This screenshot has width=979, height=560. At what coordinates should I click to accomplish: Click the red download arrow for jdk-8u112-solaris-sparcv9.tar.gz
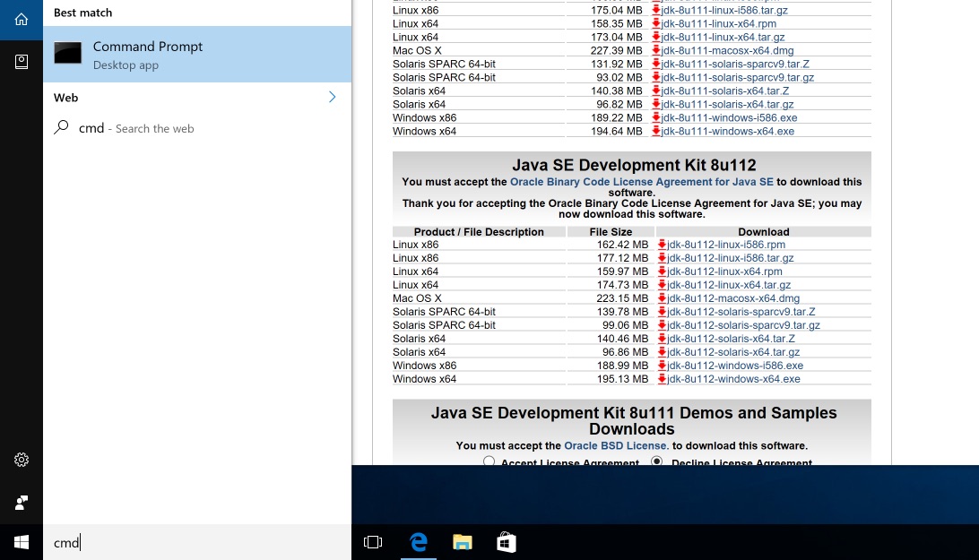(x=662, y=325)
